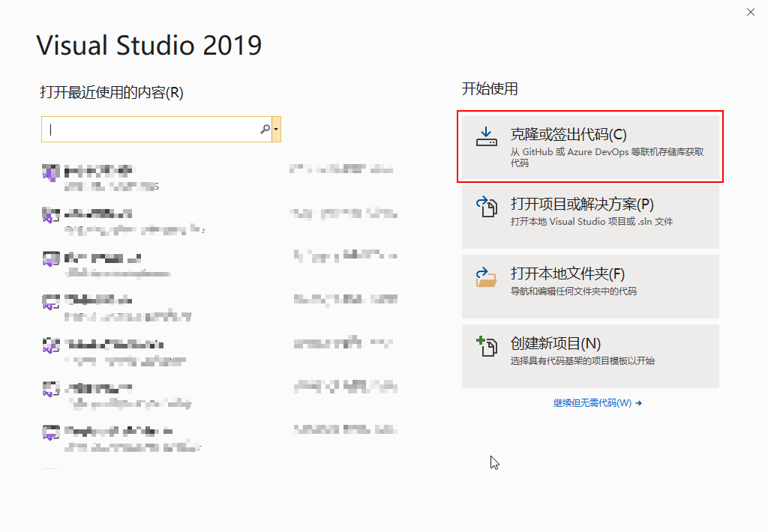The width and height of the screenshot is (768, 532).
Task: Click the magnifier search icon
Action: (x=265, y=129)
